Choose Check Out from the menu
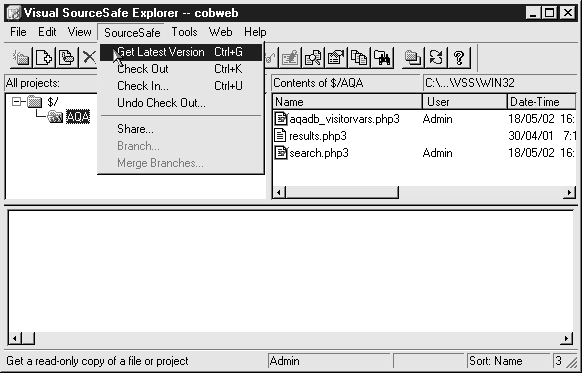This screenshot has width=582, height=373. (x=181, y=69)
